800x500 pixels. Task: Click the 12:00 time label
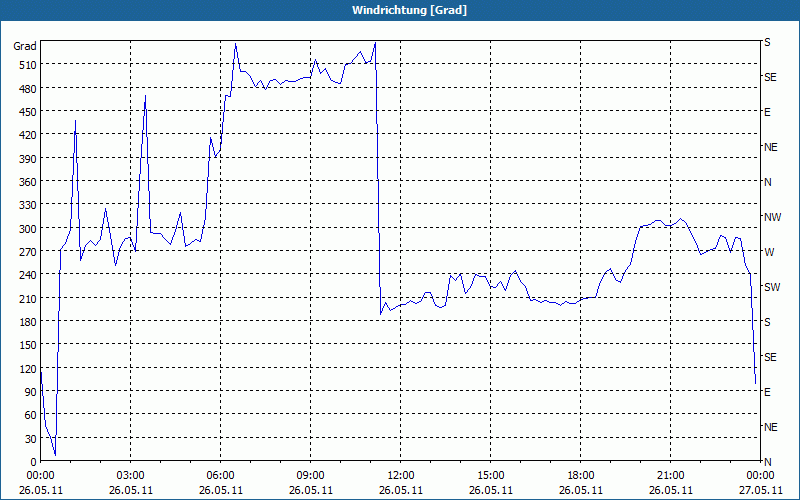coord(401,476)
